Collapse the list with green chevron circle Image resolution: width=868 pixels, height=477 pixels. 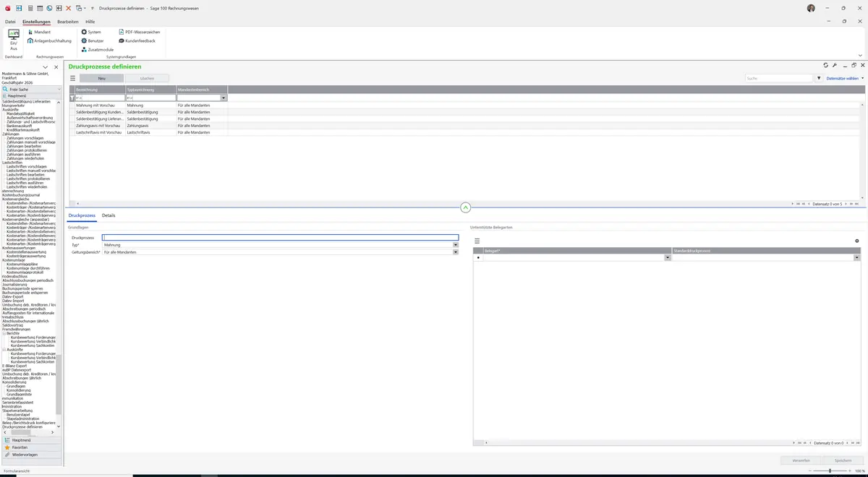pos(466,207)
